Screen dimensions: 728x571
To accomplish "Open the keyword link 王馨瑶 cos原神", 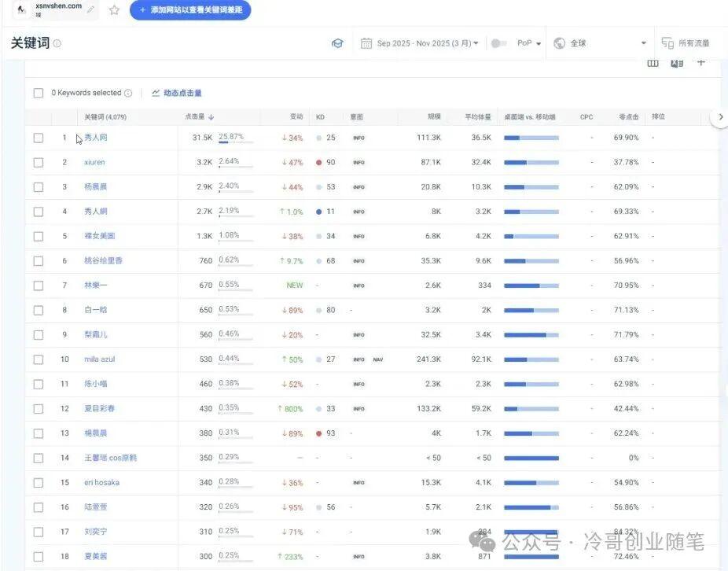I will [x=111, y=458].
